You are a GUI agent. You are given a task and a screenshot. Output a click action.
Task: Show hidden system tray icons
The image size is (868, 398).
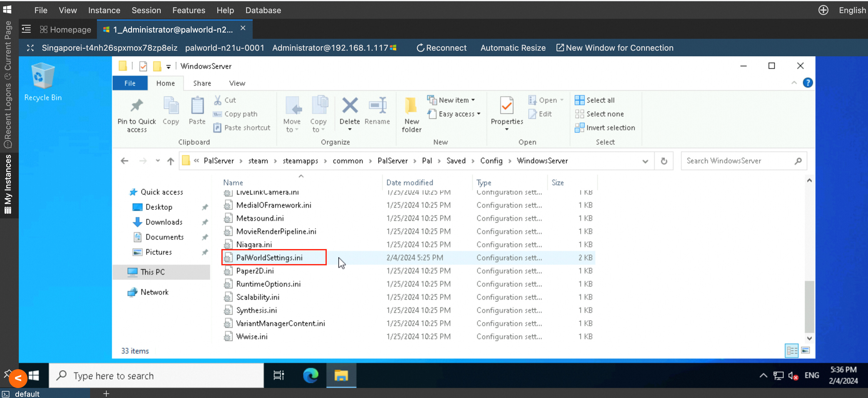point(763,376)
